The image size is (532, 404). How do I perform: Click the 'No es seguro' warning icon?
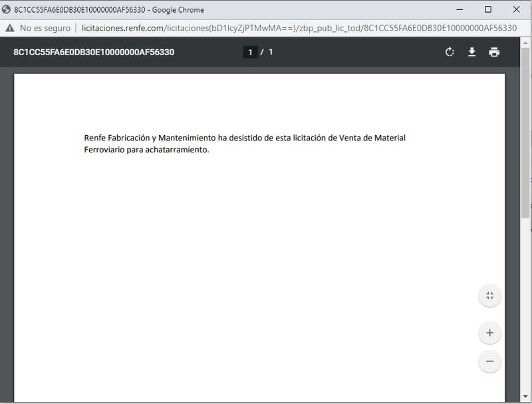[x=10, y=28]
